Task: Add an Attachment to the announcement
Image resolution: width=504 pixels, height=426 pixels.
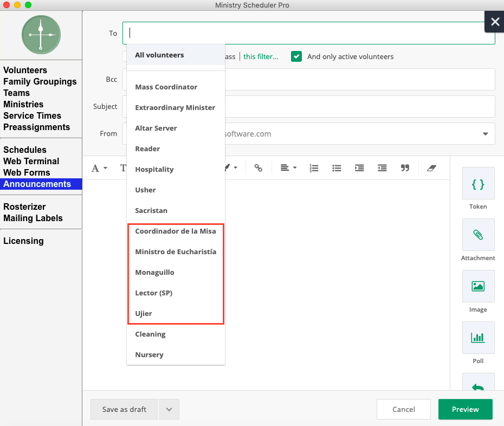Action: pyautogui.click(x=478, y=236)
